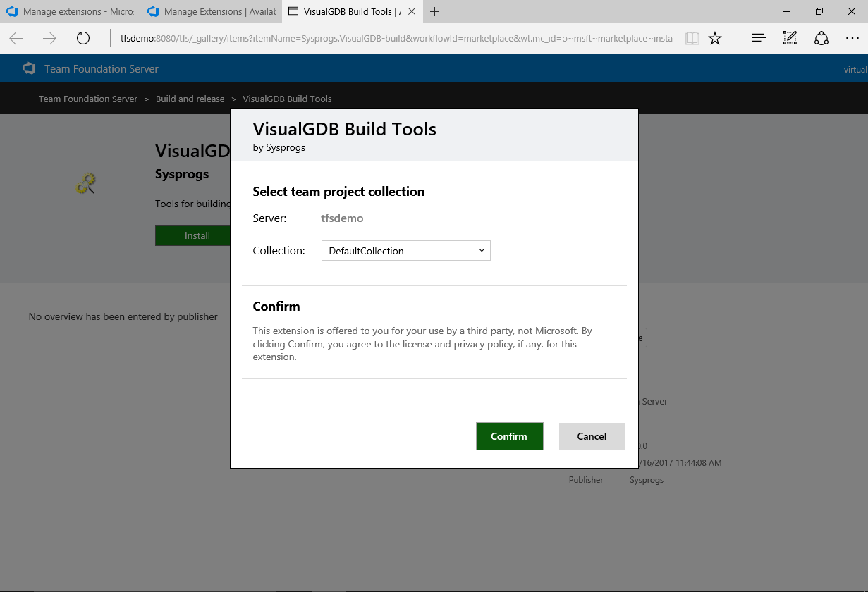Image resolution: width=868 pixels, height=592 pixels.
Task: Switch to the Manage extensions tab
Action: (69, 12)
